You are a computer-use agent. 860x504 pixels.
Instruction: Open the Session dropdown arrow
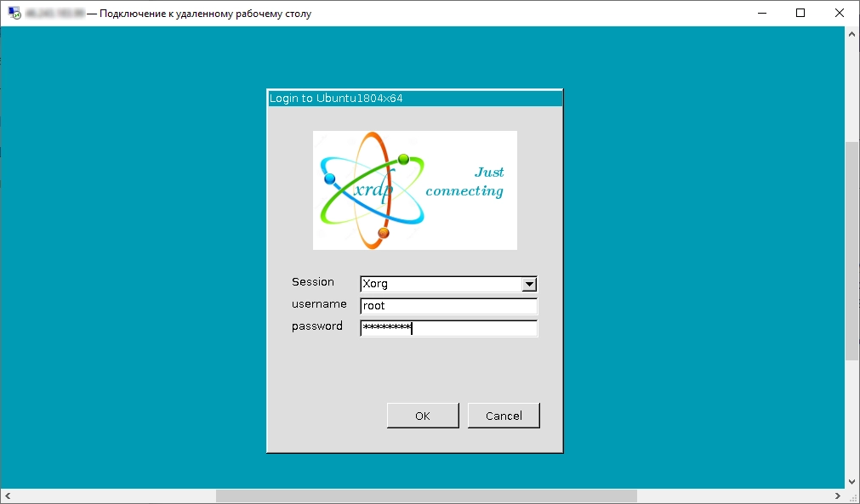pos(529,285)
